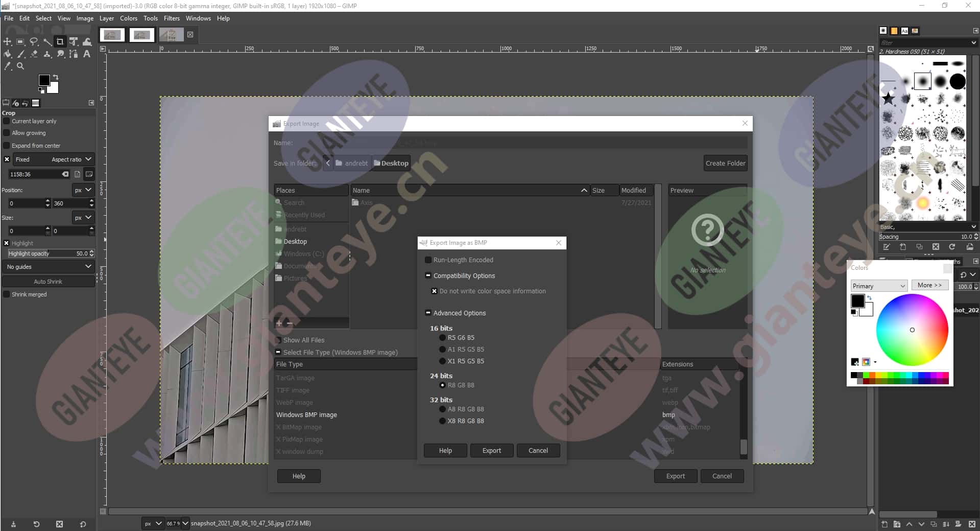Collapse the Advanced Options section

click(x=428, y=313)
